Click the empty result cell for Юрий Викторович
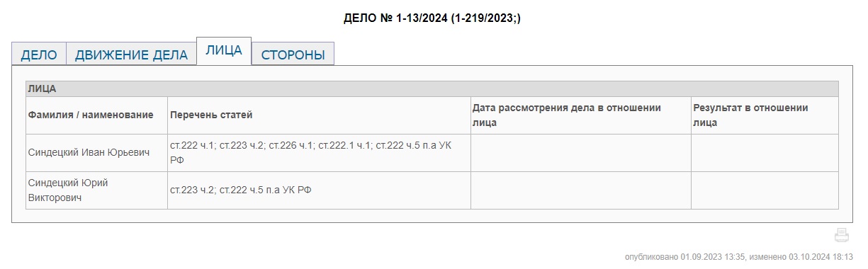This screenshot has width=868, height=269. click(765, 190)
